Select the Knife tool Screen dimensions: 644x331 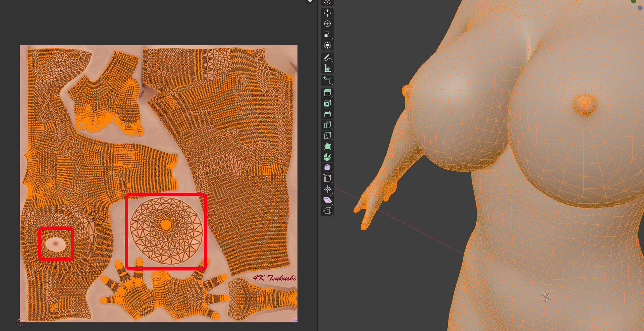pyautogui.click(x=327, y=136)
